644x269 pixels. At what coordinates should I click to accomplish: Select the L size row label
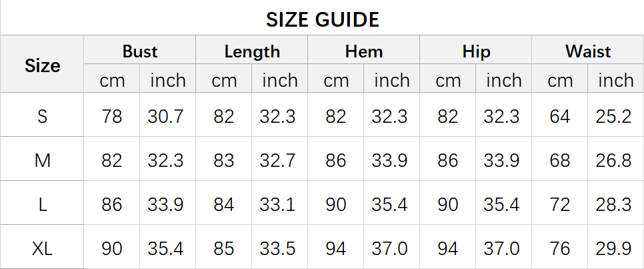click(x=42, y=204)
